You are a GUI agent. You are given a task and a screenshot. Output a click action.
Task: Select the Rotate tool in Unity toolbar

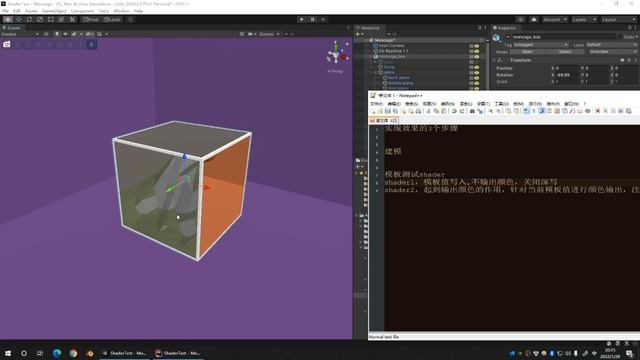[29, 20]
